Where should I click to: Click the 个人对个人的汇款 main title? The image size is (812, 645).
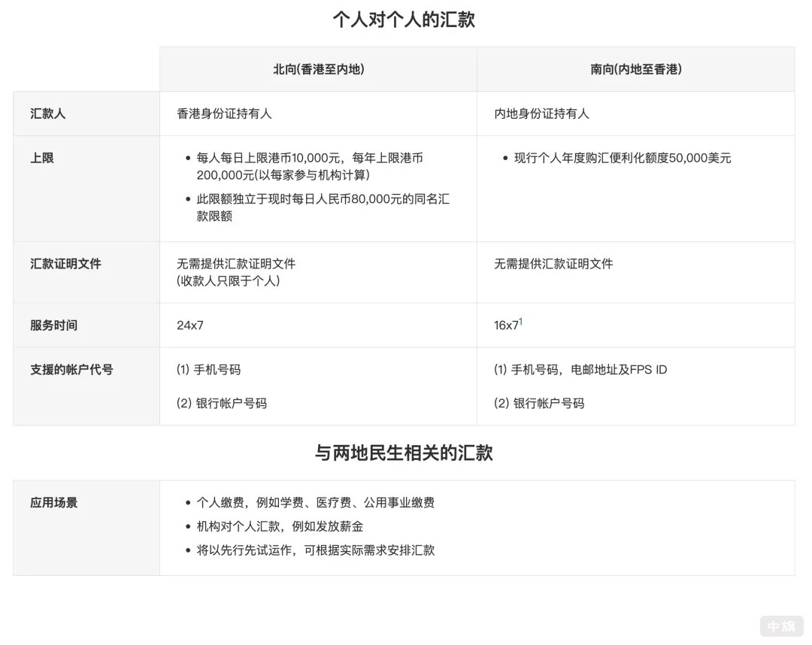[404, 18]
